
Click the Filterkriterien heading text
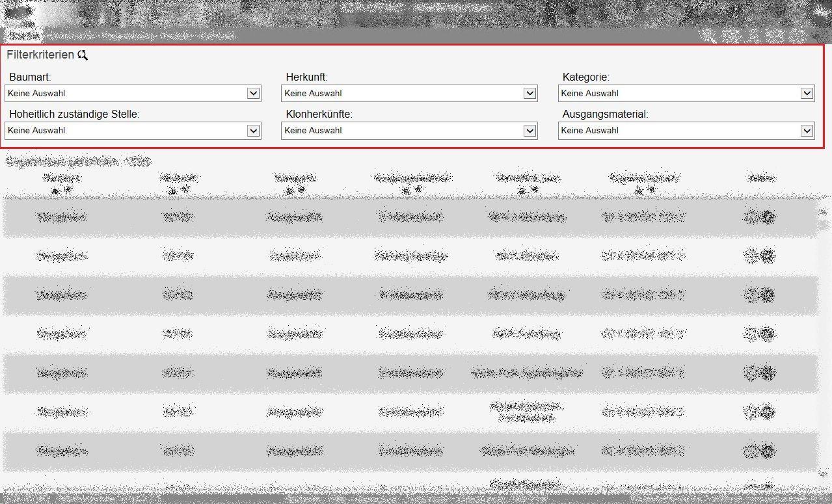coord(40,55)
